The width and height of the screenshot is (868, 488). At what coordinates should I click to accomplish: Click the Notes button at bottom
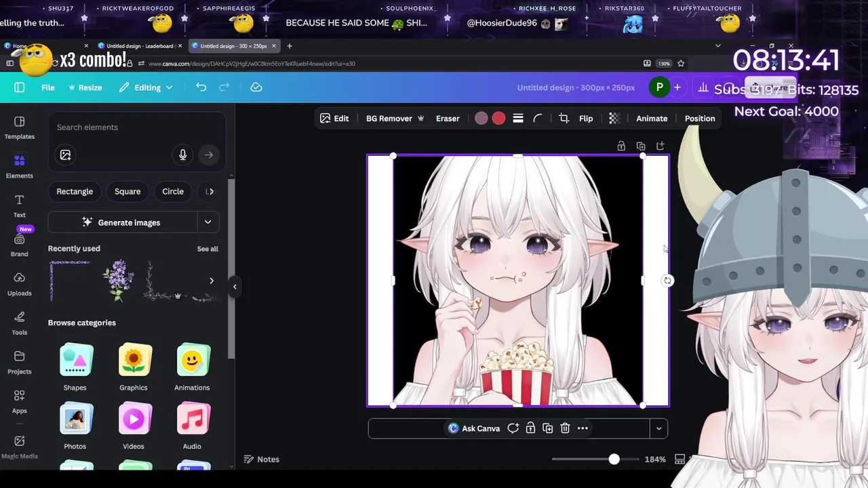click(x=261, y=460)
